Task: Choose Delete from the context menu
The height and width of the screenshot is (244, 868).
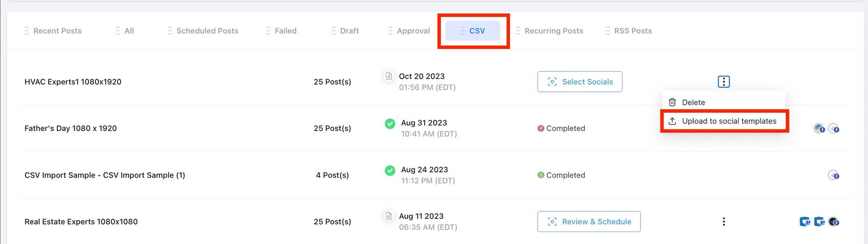Action: (693, 102)
